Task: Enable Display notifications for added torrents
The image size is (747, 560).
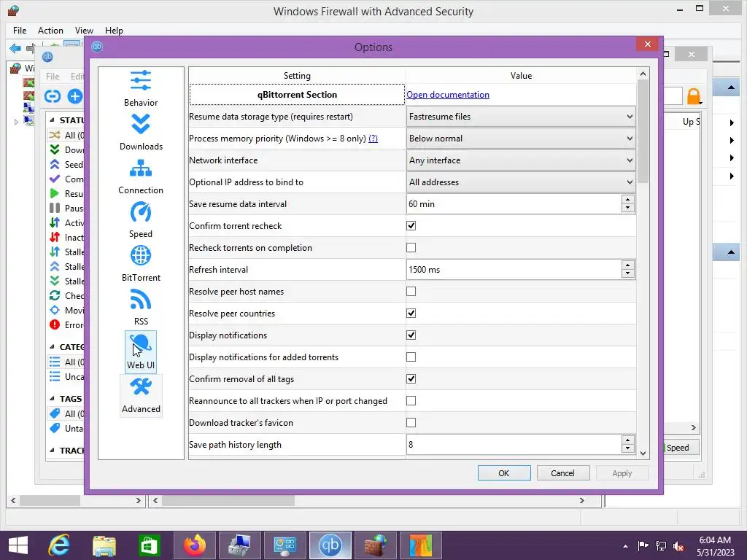Action: pos(411,357)
